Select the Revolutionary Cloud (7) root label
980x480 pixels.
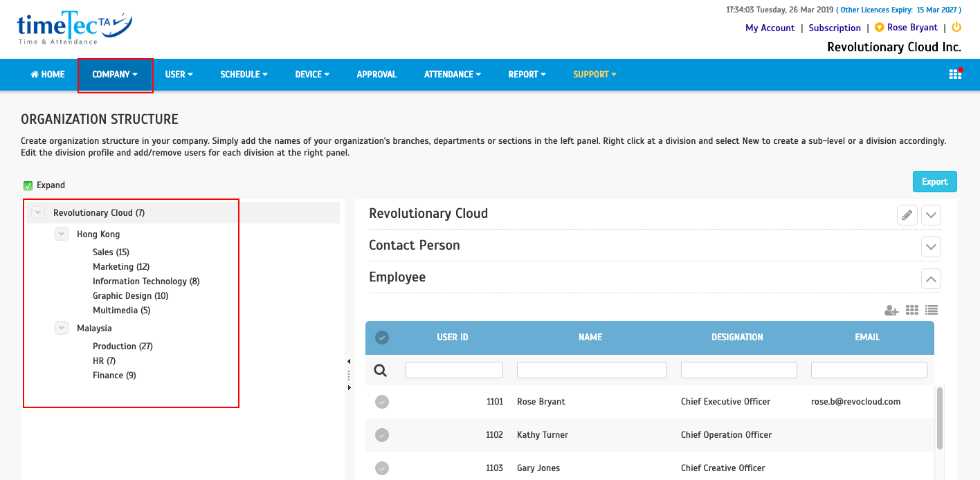(x=99, y=213)
